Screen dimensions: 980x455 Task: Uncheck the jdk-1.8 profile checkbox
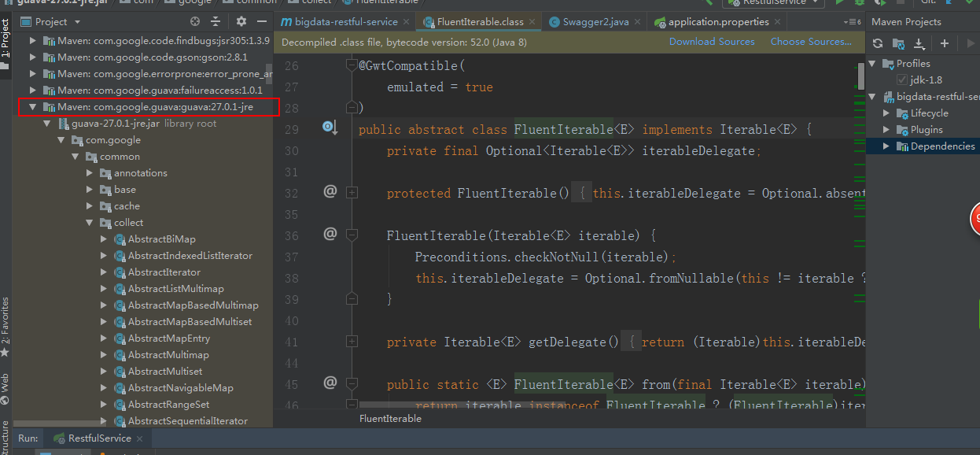902,80
